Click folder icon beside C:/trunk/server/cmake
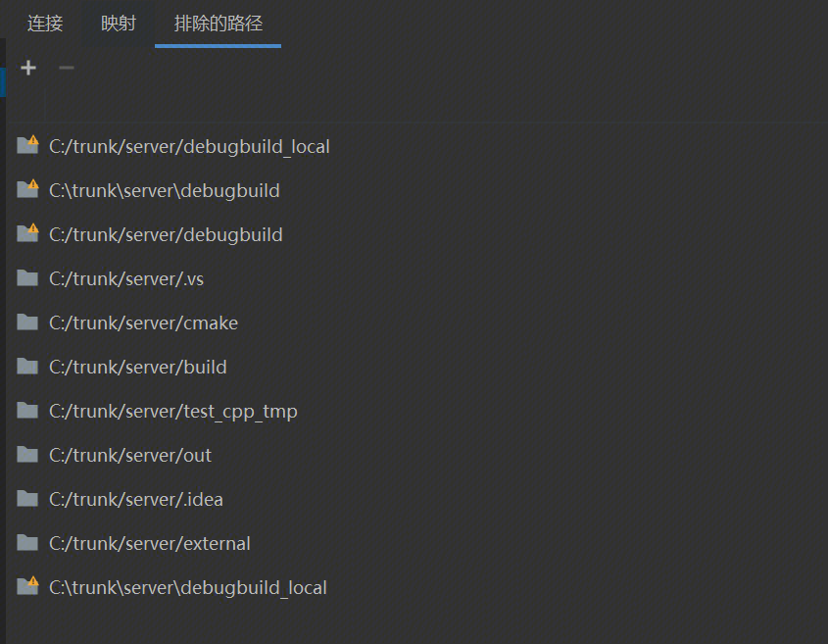The image size is (828, 644). pos(27,322)
